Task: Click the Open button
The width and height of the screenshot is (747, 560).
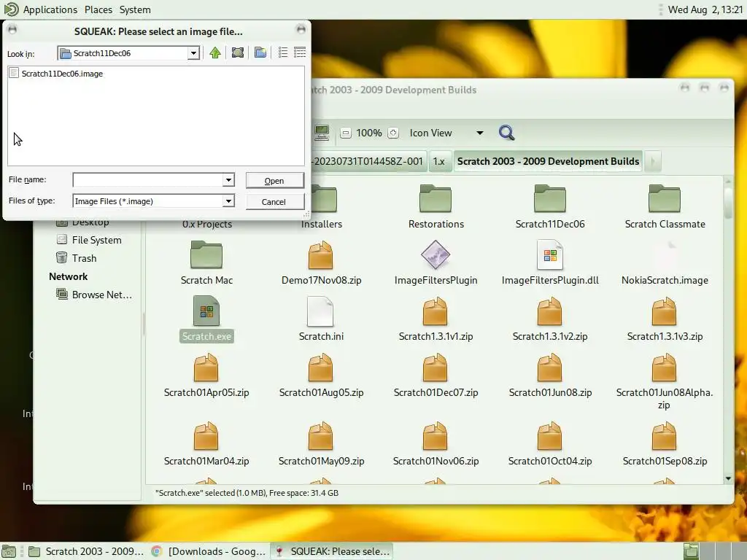Action: (274, 181)
